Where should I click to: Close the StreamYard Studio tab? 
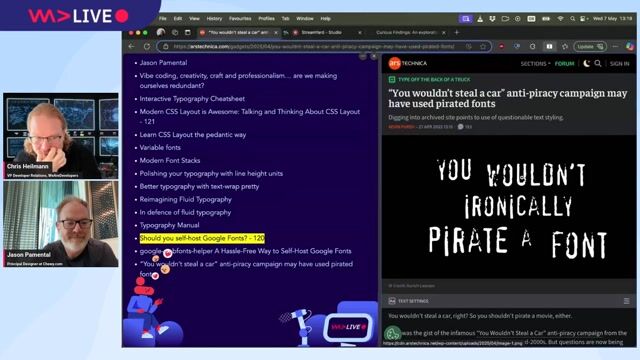coord(360,32)
